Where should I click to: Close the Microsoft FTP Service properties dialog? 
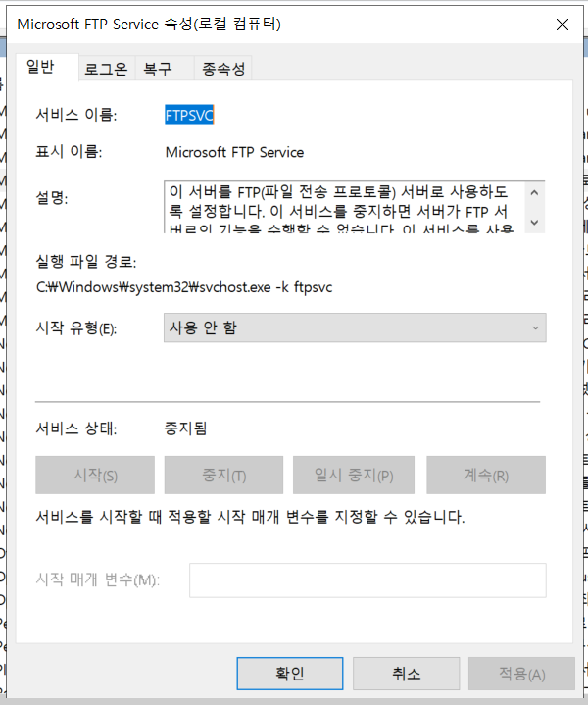pyautogui.click(x=563, y=25)
